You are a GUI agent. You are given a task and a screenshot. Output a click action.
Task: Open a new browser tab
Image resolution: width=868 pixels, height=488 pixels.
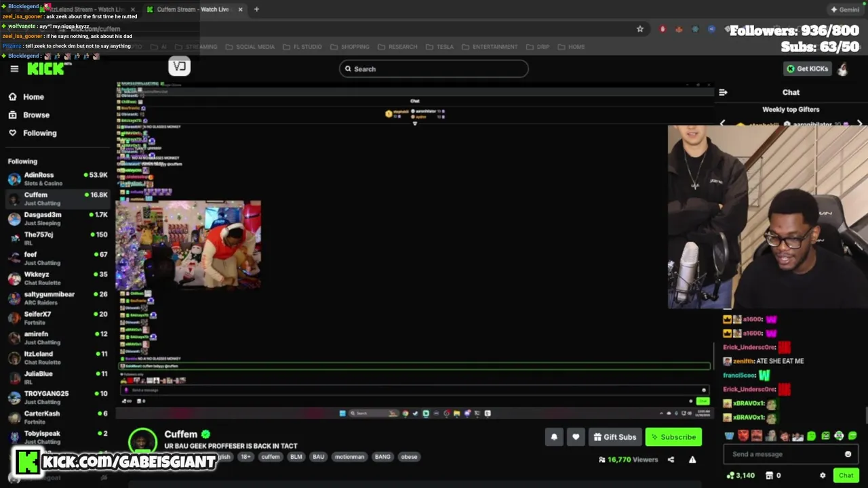[x=257, y=9]
